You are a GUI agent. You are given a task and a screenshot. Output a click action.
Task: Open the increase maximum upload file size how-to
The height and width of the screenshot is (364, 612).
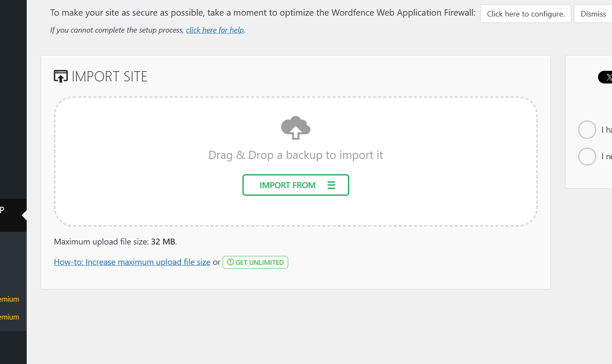132,262
